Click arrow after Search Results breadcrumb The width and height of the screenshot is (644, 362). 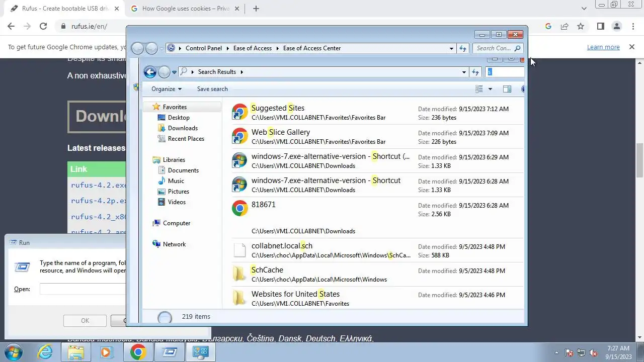[x=242, y=72]
